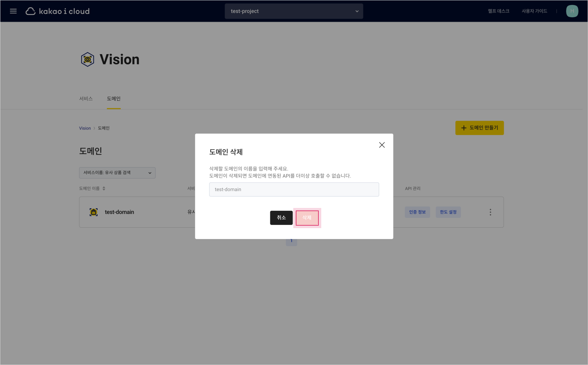Open the user profile avatar
Image resolution: width=588 pixels, height=365 pixels.
tap(572, 11)
